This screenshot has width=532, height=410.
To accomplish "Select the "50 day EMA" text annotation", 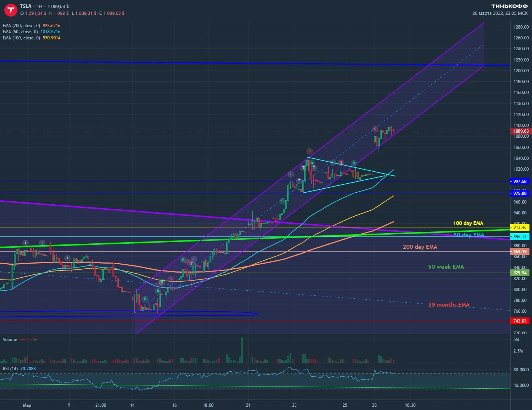I will pyautogui.click(x=469, y=235).
